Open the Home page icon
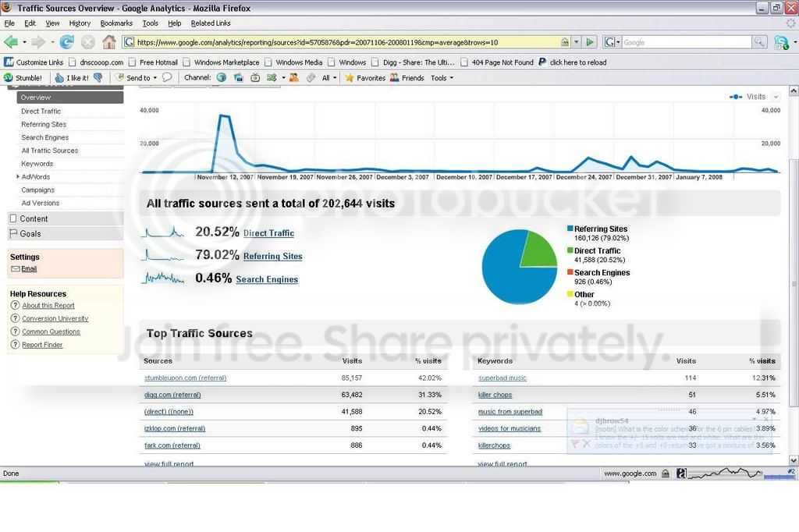Image resolution: width=799 pixels, height=532 pixels. coord(109,42)
